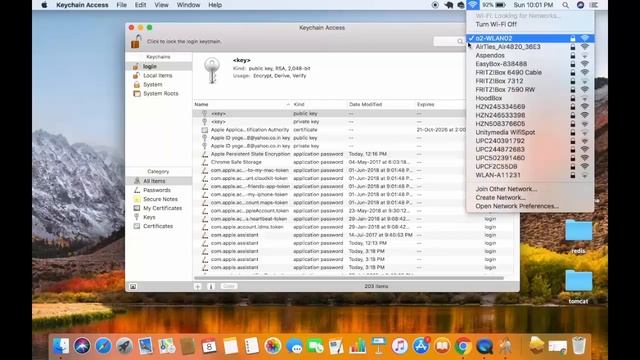Open Safari from the Dock
The image size is (640, 360).
click(103, 347)
